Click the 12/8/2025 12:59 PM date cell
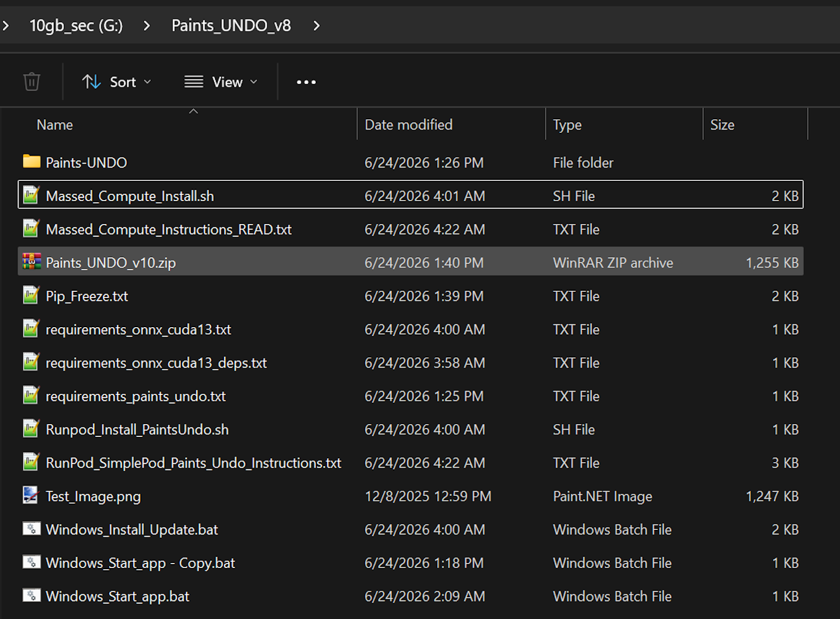Viewport: 840px width, 619px height. pos(428,496)
